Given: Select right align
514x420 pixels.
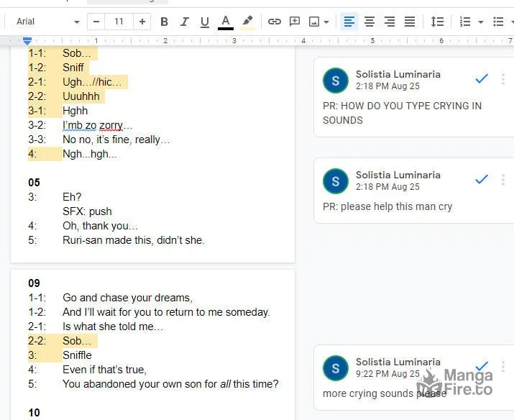Looking at the screenshot, I should (x=390, y=22).
